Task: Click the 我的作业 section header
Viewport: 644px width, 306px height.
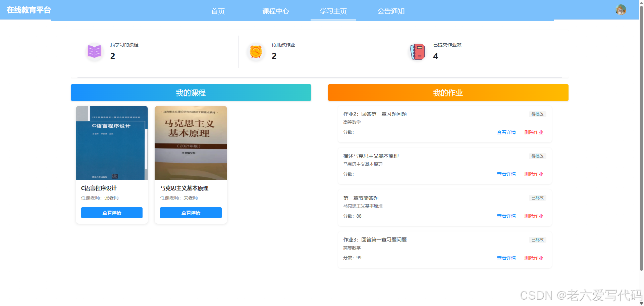Action: (x=448, y=93)
